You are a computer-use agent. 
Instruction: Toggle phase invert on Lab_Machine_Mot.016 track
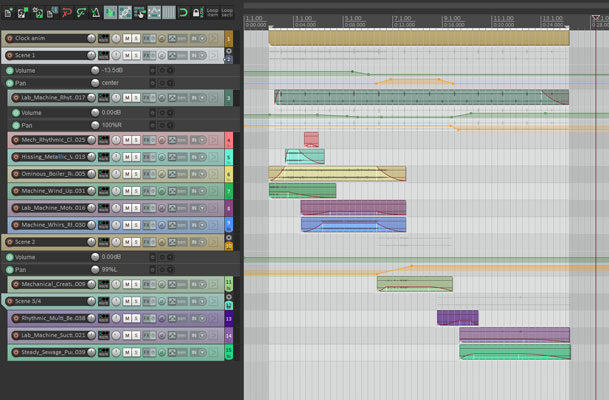[x=162, y=208]
